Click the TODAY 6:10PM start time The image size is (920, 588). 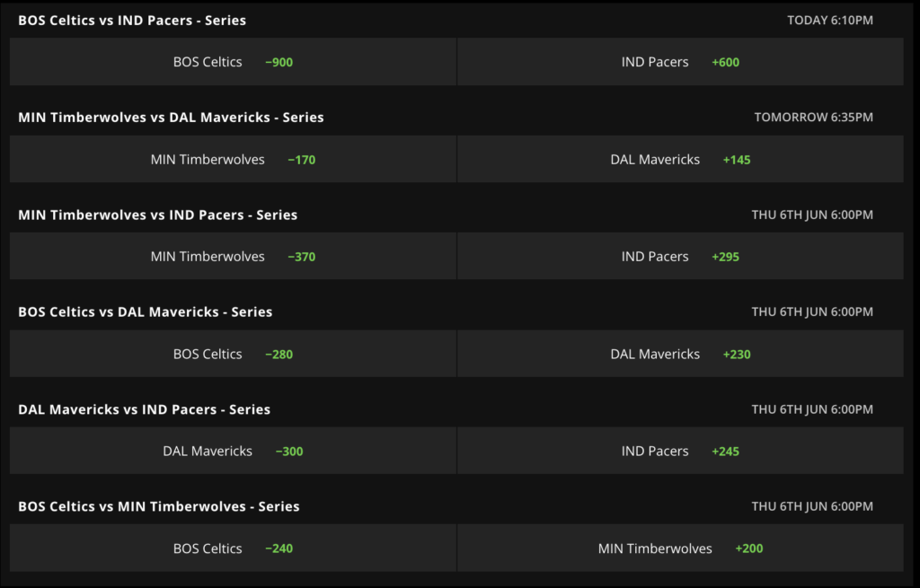click(x=829, y=20)
